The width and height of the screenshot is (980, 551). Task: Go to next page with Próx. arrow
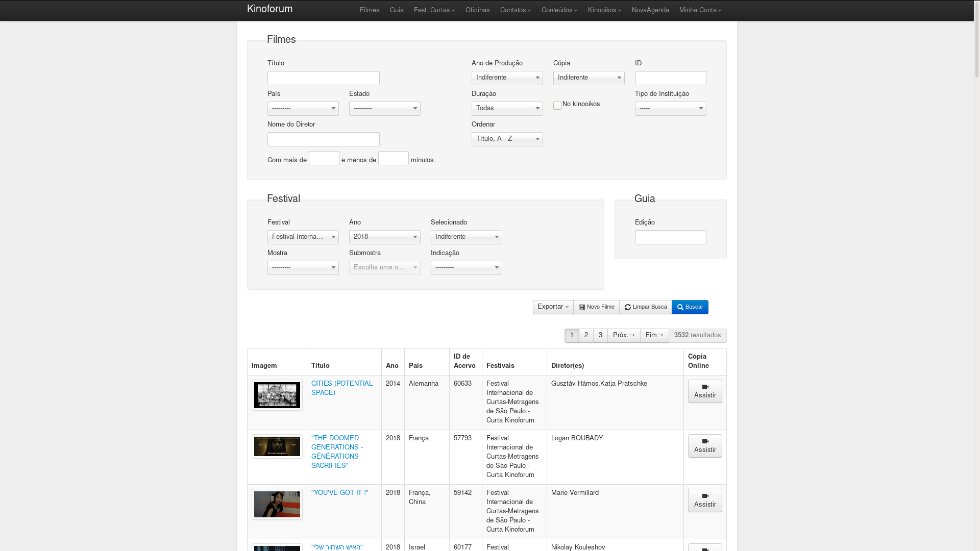pyautogui.click(x=623, y=336)
